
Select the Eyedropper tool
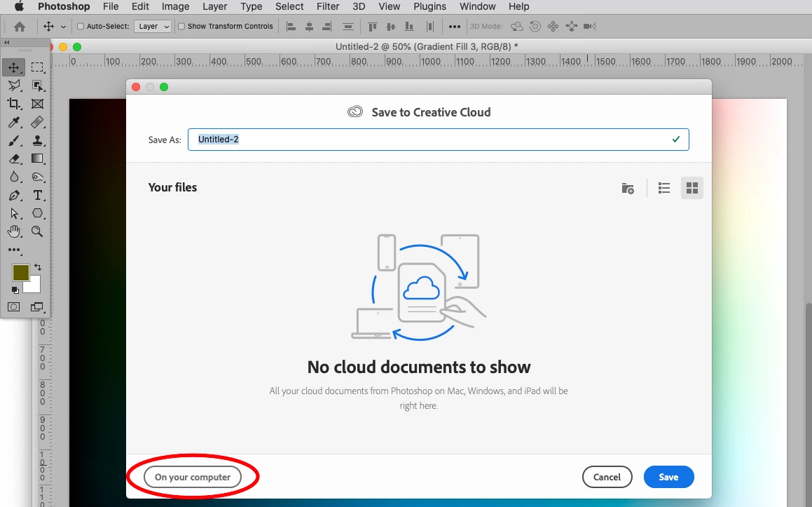(14, 122)
